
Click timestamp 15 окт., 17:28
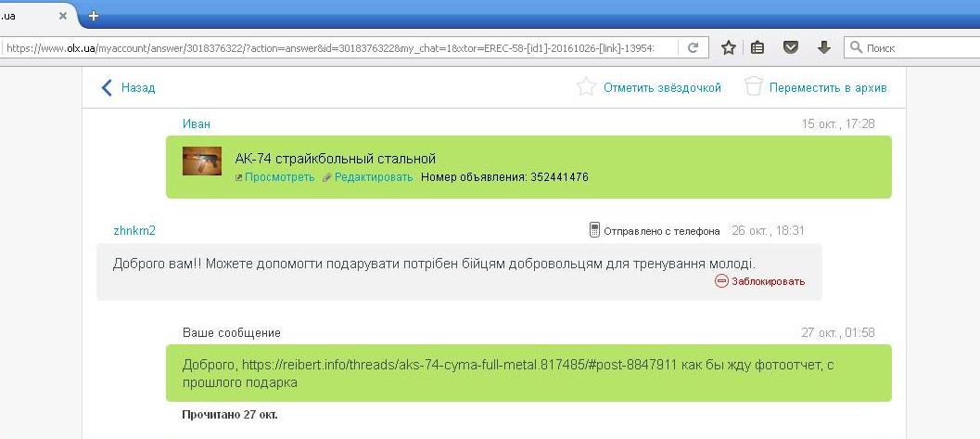(838, 123)
